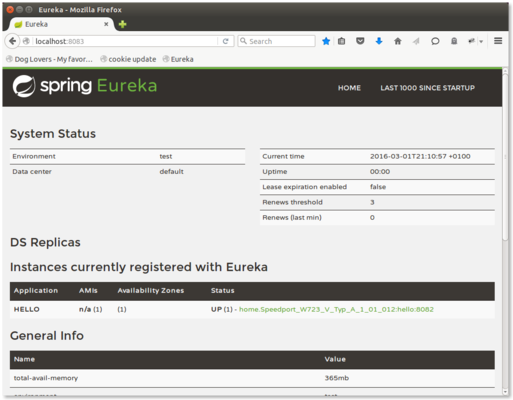Screen dimensions: 513x400
Task: Click the General Info heading
Action: pos(47,336)
